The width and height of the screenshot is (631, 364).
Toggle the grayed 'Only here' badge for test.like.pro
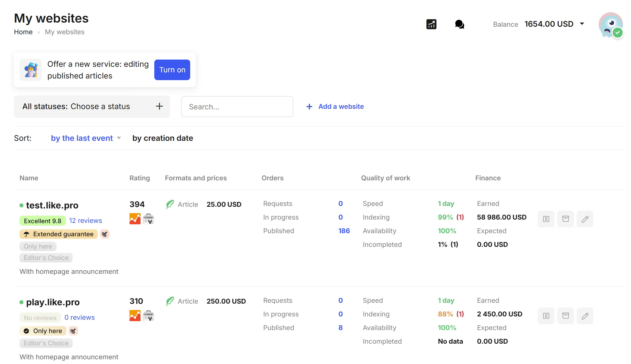pos(38,246)
